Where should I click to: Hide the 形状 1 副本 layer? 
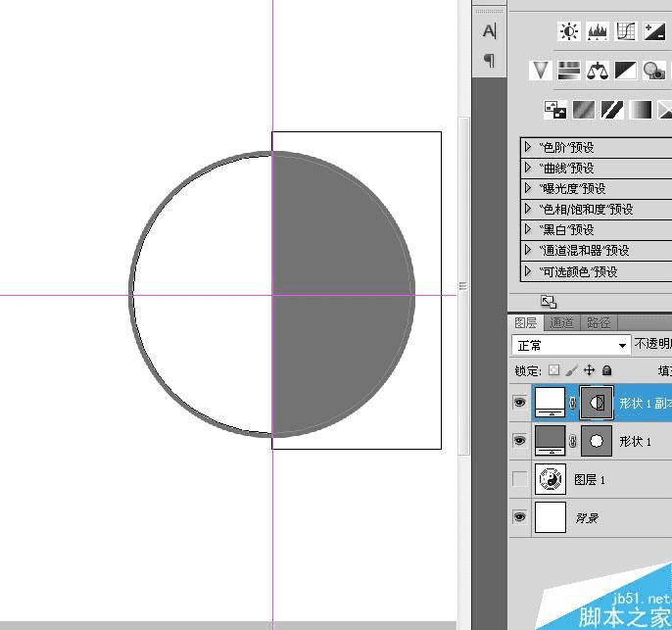519,403
